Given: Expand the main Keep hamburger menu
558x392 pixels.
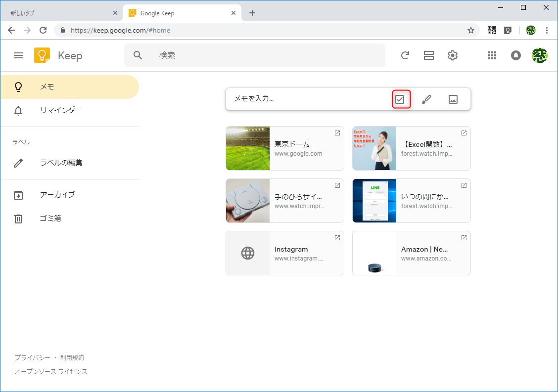Looking at the screenshot, I should click(x=18, y=55).
